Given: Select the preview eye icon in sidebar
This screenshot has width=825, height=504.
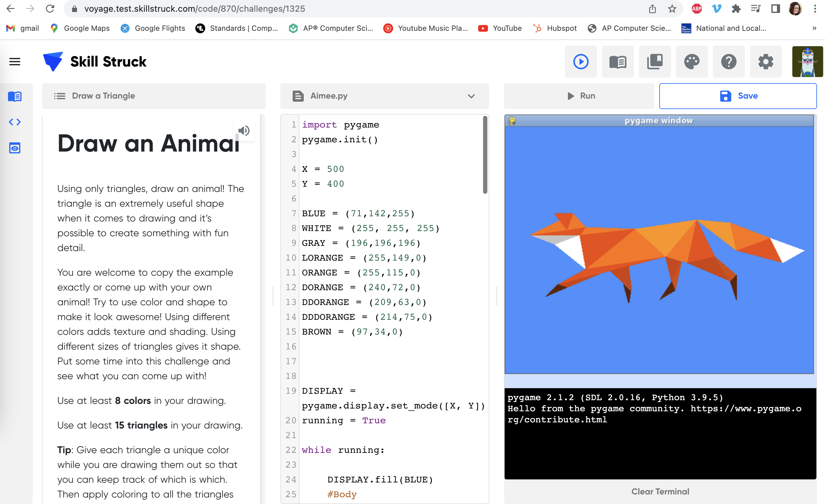Looking at the screenshot, I should pos(15,148).
